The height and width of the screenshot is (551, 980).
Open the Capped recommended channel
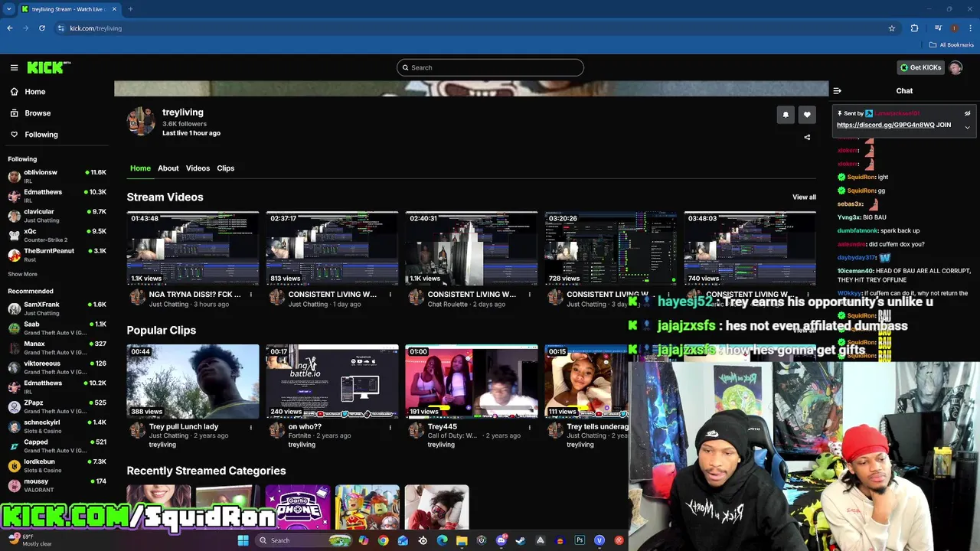[x=57, y=446]
